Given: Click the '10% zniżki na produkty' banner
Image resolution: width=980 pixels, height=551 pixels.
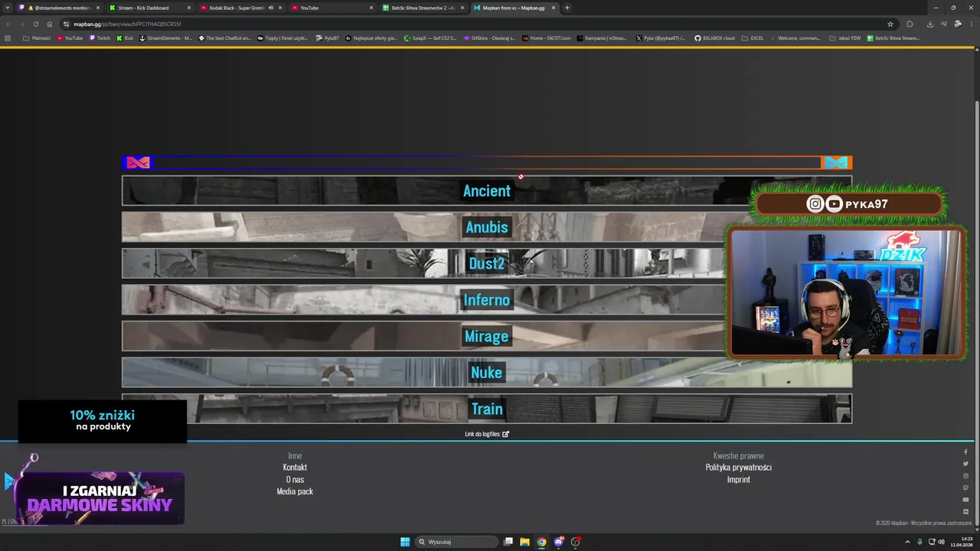Looking at the screenshot, I should pos(102,420).
